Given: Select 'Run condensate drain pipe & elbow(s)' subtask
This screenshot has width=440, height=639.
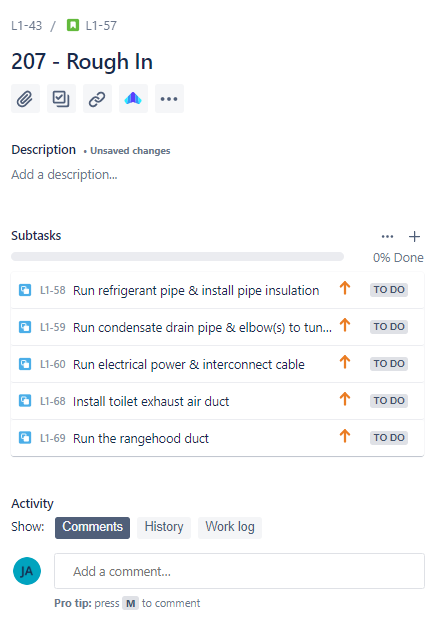Looking at the screenshot, I should point(202,328).
